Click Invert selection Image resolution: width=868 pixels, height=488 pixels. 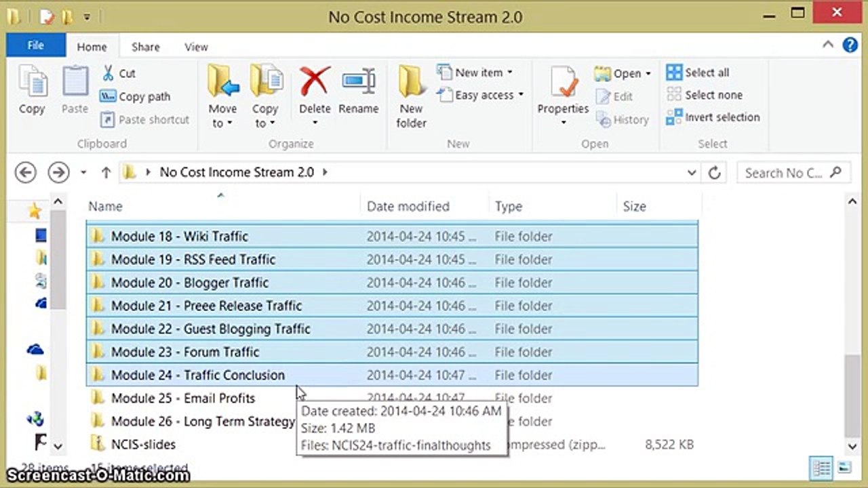[x=713, y=117]
